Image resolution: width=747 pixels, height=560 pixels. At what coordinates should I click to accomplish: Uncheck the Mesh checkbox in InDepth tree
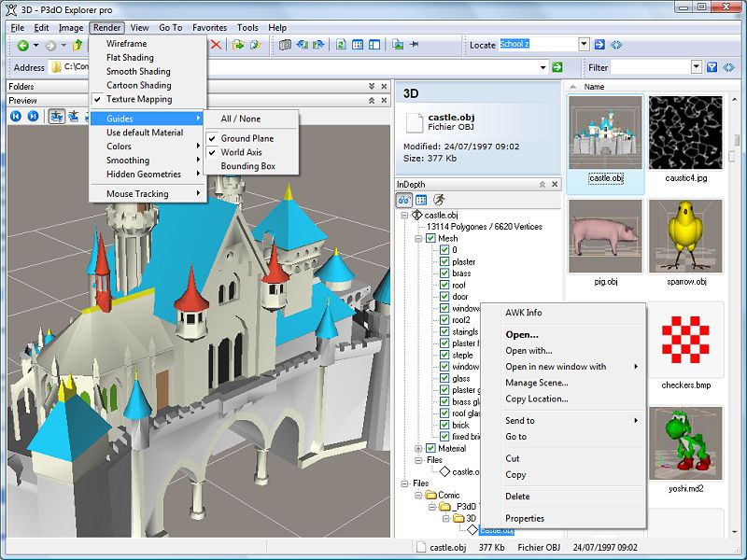pos(431,238)
